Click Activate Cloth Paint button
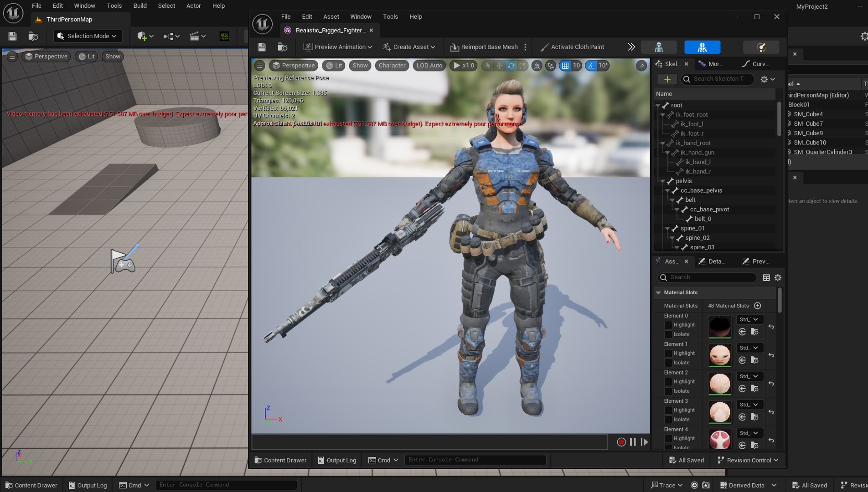Screen dimensions: 868x492 point(572,47)
